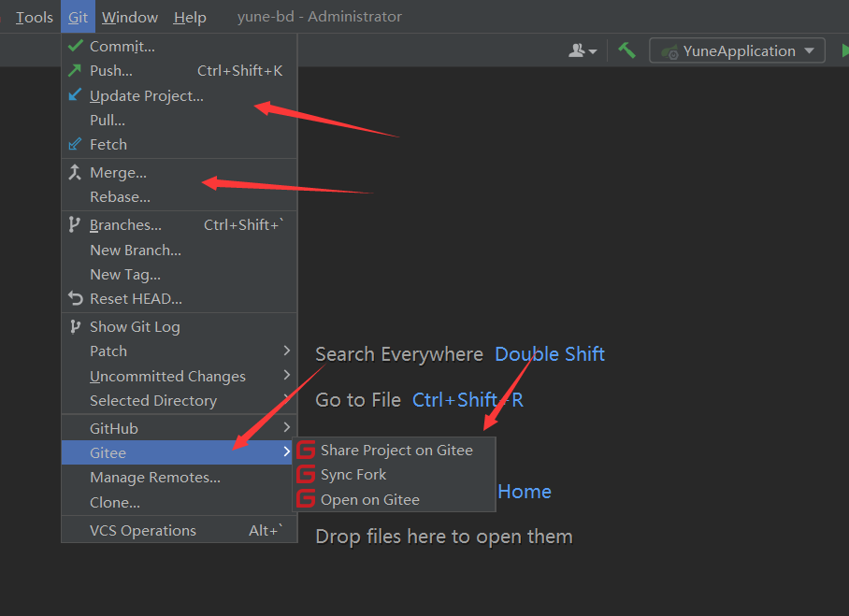Select Pull... from the Git menu
This screenshot has height=616, width=849.
180,120
